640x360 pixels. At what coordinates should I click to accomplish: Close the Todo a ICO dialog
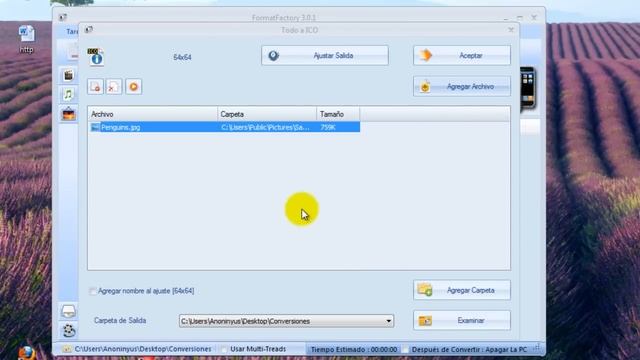pos(511,30)
